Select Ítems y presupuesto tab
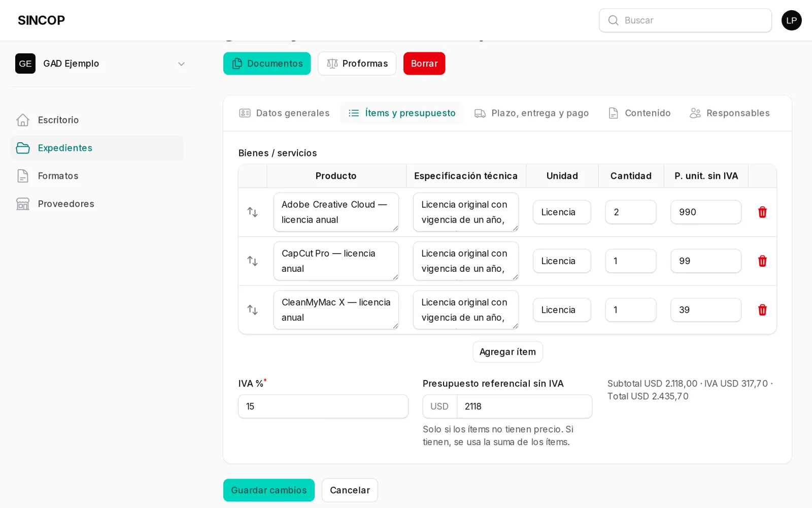 (402, 113)
